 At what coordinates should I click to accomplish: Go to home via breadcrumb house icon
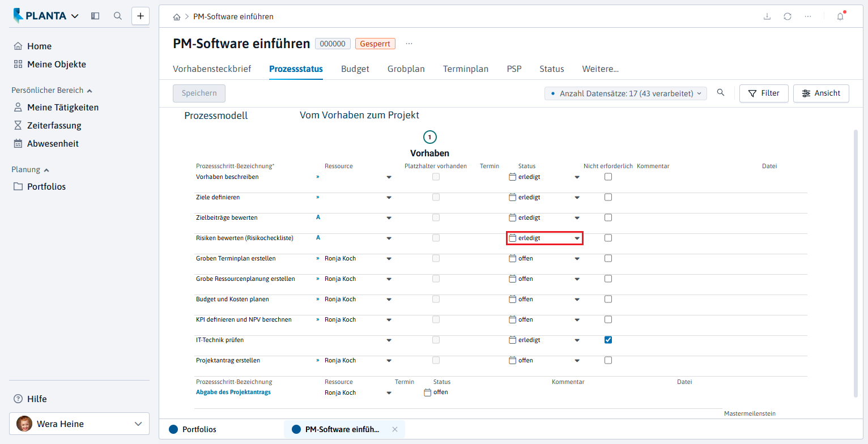[177, 17]
